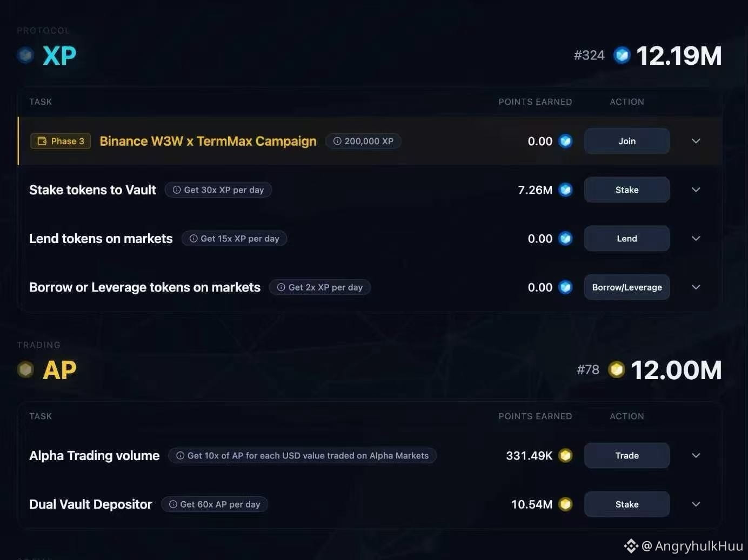Join the Binance W3W x TermMax Campaign
The height and width of the screenshot is (560, 748).
click(627, 141)
